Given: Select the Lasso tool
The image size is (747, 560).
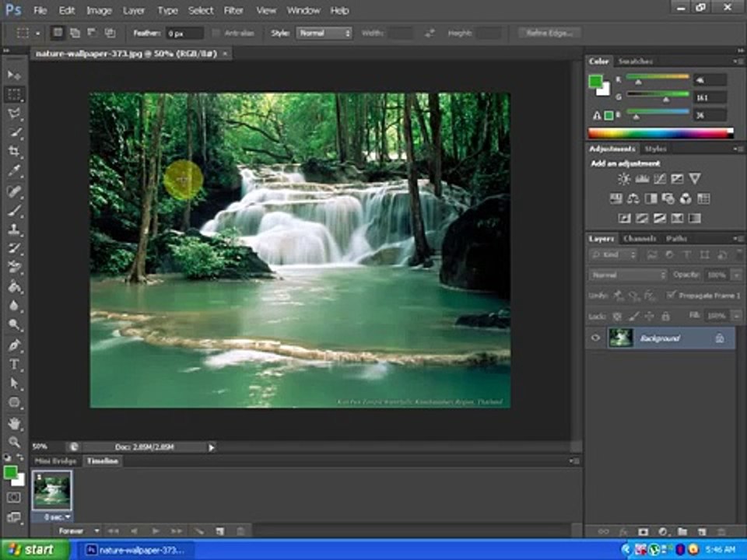Looking at the screenshot, I should 14,114.
